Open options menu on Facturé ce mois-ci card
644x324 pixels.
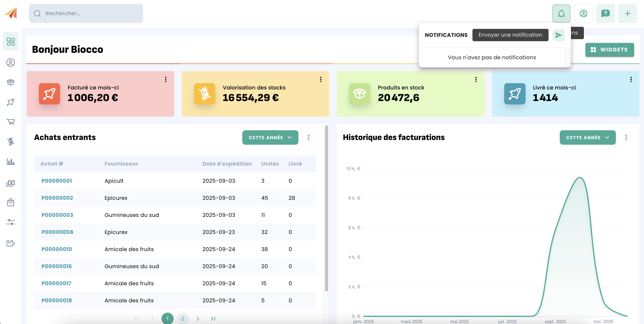pyautogui.click(x=165, y=79)
